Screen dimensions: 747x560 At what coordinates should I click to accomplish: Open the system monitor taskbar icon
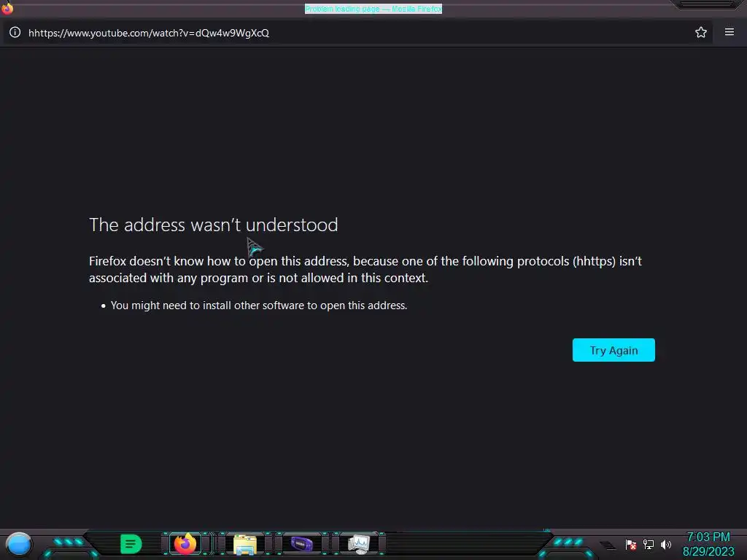(x=359, y=544)
